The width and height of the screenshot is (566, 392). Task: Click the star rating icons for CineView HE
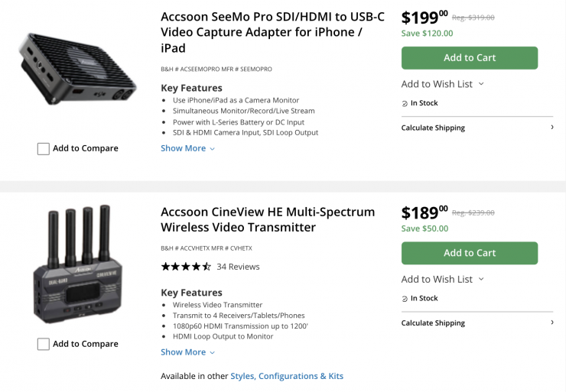pyautogui.click(x=186, y=267)
